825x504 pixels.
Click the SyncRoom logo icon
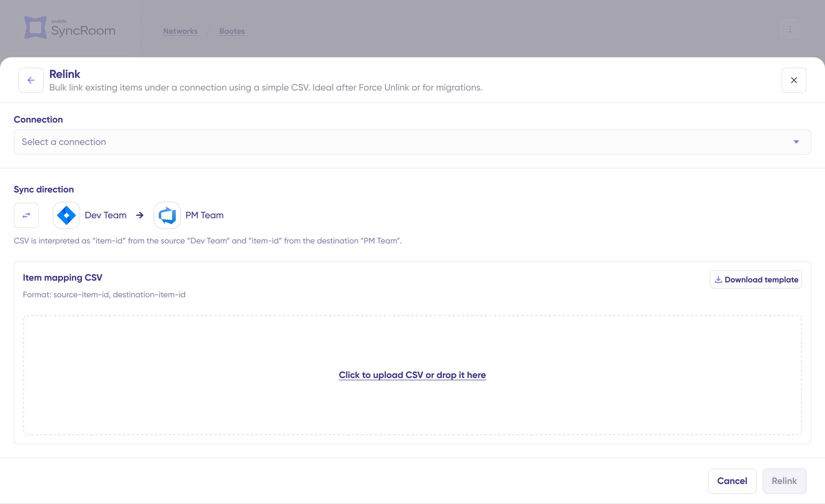35,27
